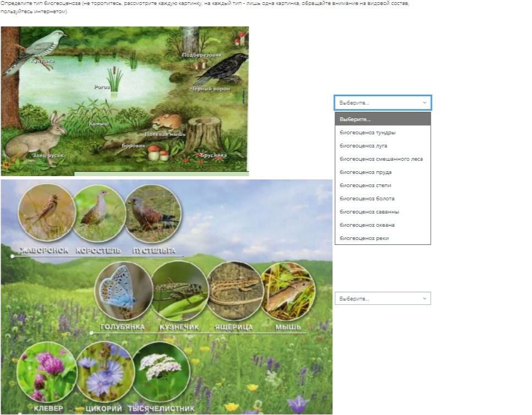Select биогеоценоз степи option

(383, 185)
